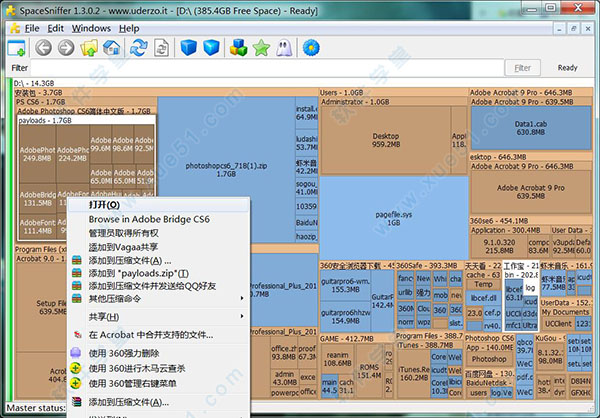Viewport: 600px width, 418px height.
Task: Select the photoshopcs6_718(1).zip block
Action: 226,170
